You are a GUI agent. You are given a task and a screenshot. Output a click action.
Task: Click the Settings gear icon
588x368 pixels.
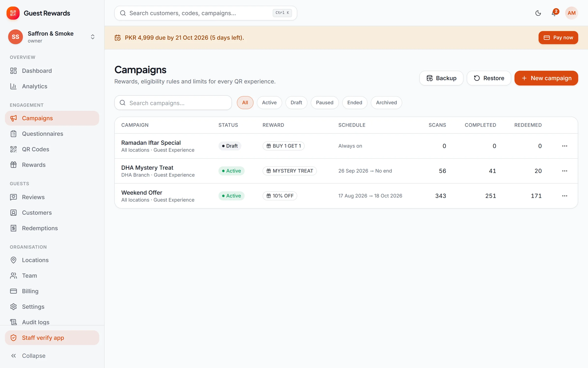pyautogui.click(x=13, y=307)
